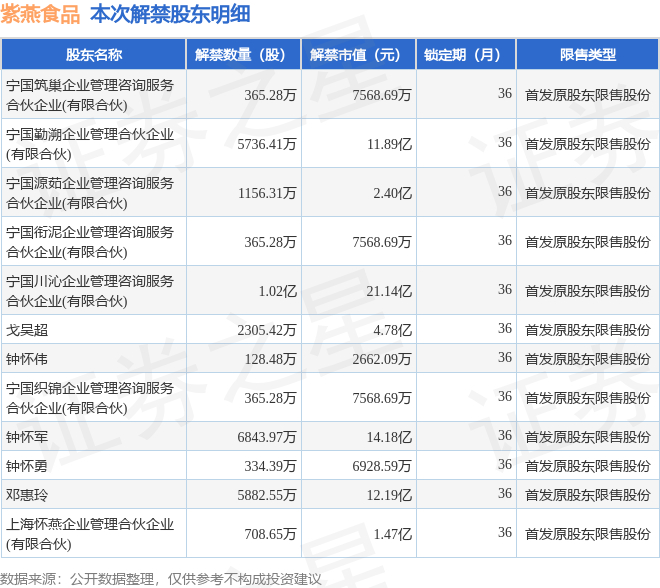Click market value cell 2.40亿

click(393, 193)
